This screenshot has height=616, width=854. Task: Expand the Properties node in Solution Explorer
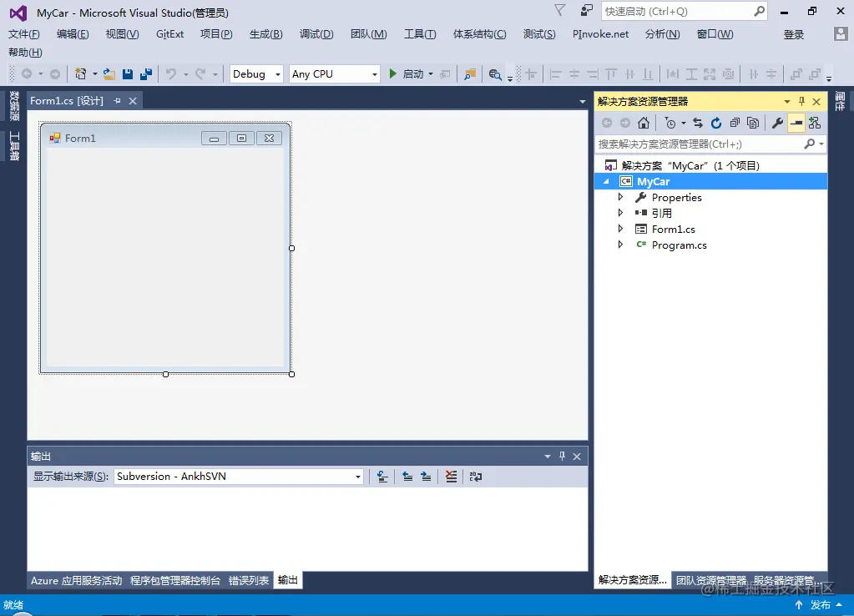tap(620, 197)
